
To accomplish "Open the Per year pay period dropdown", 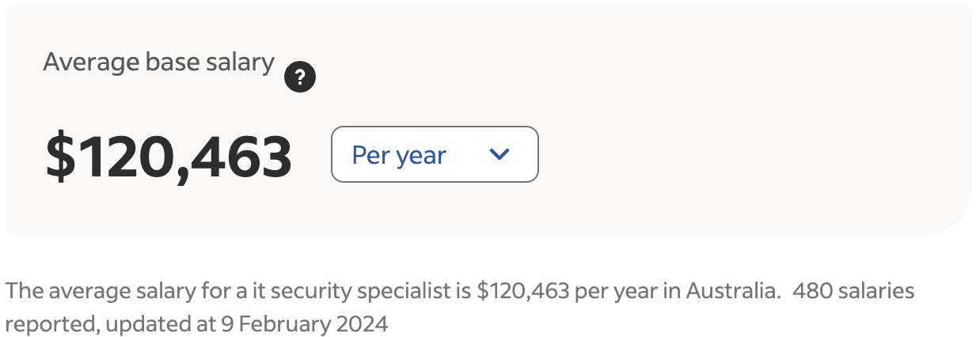I will pyautogui.click(x=434, y=154).
